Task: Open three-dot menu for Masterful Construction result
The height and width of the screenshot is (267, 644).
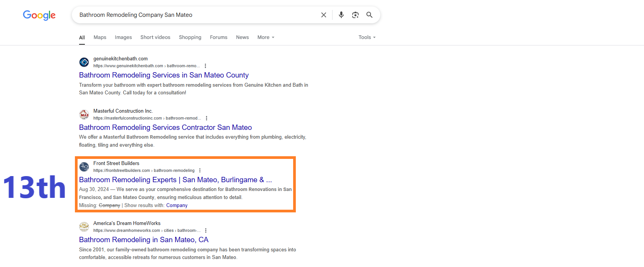Action: pyautogui.click(x=206, y=118)
